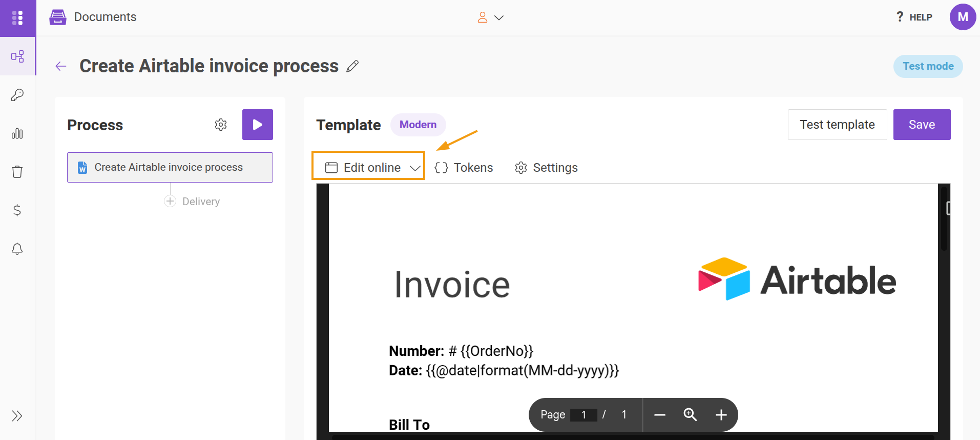
Task: Click the page number input field
Action: (x=583, y=414)
